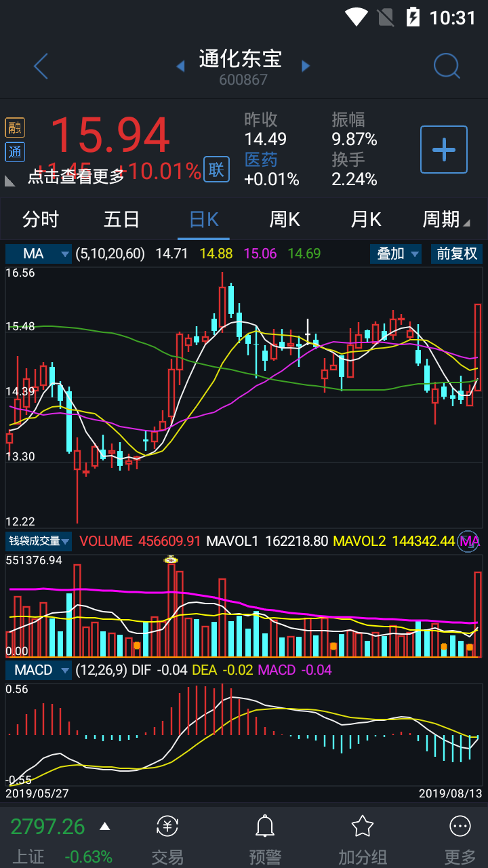Tap the circled MA indicator icon
488x868 pixels.
468,541
